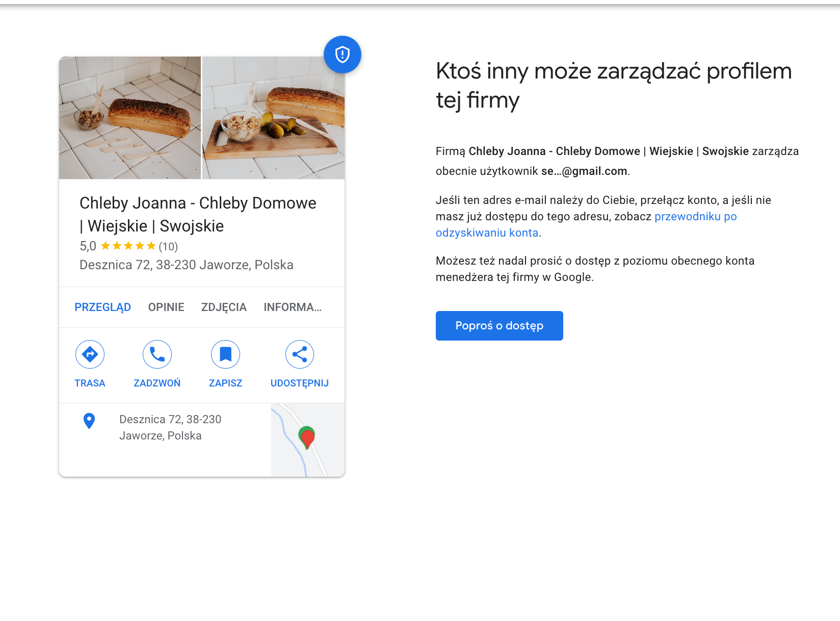Image resolution: width=840 pixels, height=621 pixels.
Task: Click the Desznica 72 address text
Action: pos(186,265)
